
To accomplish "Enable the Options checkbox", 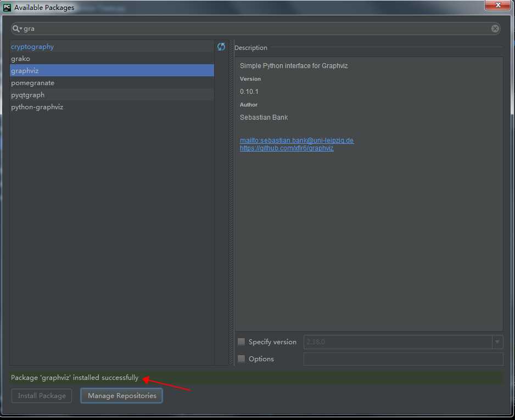I will 242,359.
